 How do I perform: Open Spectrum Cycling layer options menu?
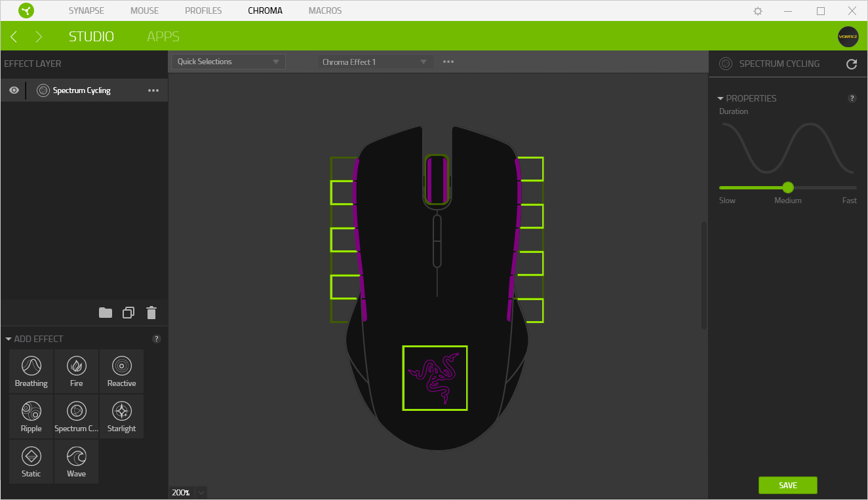[153, 90]
